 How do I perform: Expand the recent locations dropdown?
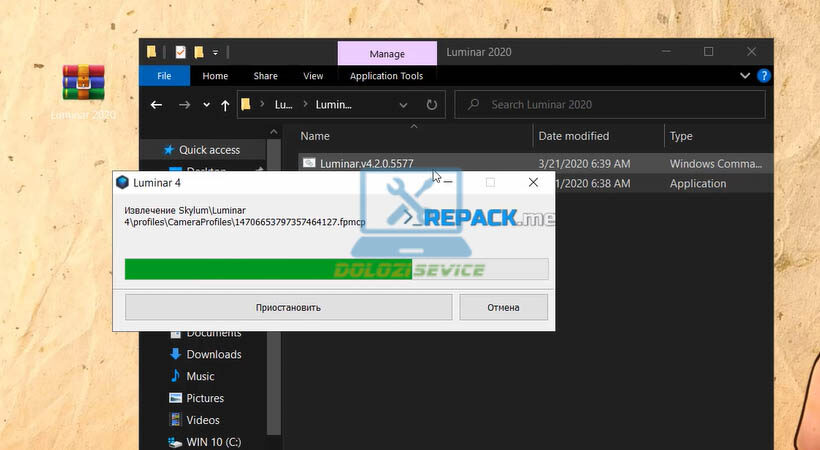coord(206,104)
